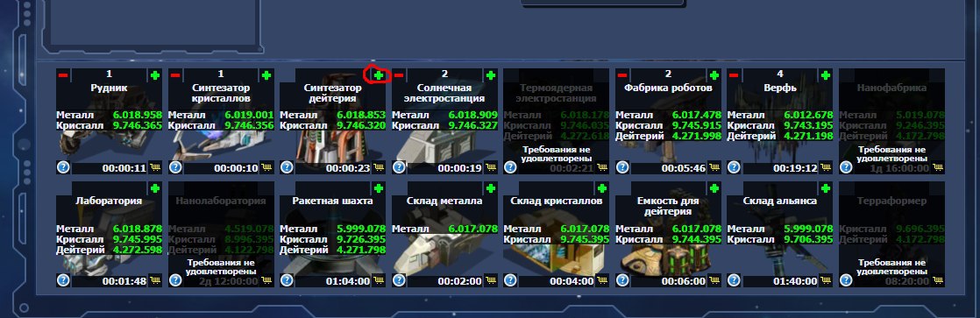Remove a Рудник level using the red minus

tap(63, 75)
